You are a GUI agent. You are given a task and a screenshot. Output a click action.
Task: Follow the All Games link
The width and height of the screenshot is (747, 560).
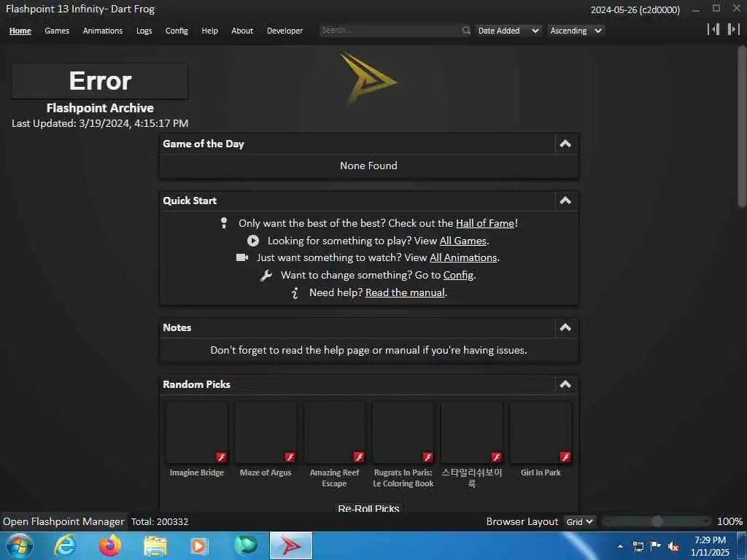[463, 241]
